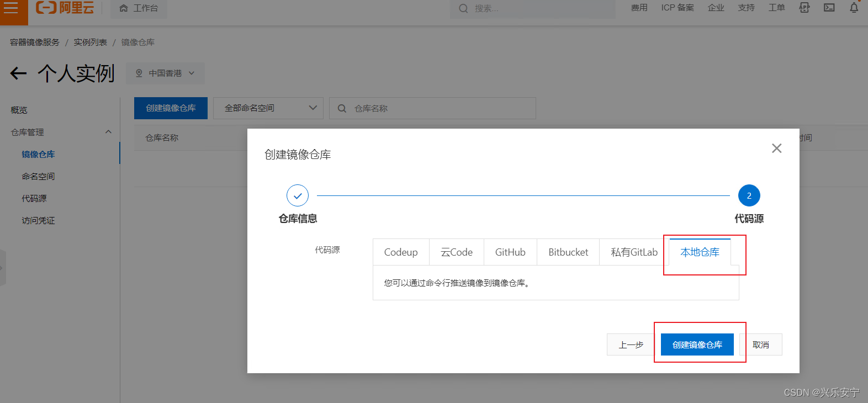868x403 pixels.
Task: Click the completed 仓库信息 step circle
Action: click(x=298, y=195)
